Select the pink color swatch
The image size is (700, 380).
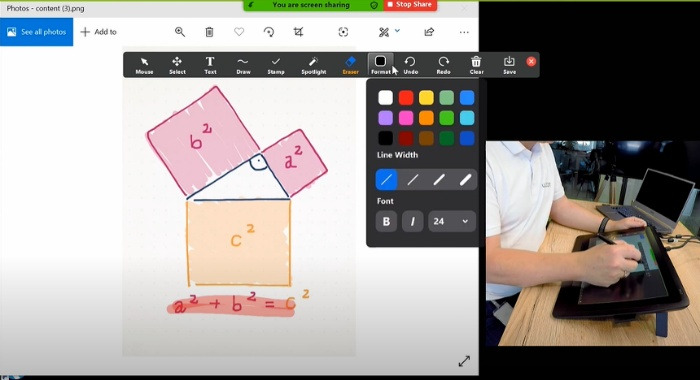tap(406, 118)
